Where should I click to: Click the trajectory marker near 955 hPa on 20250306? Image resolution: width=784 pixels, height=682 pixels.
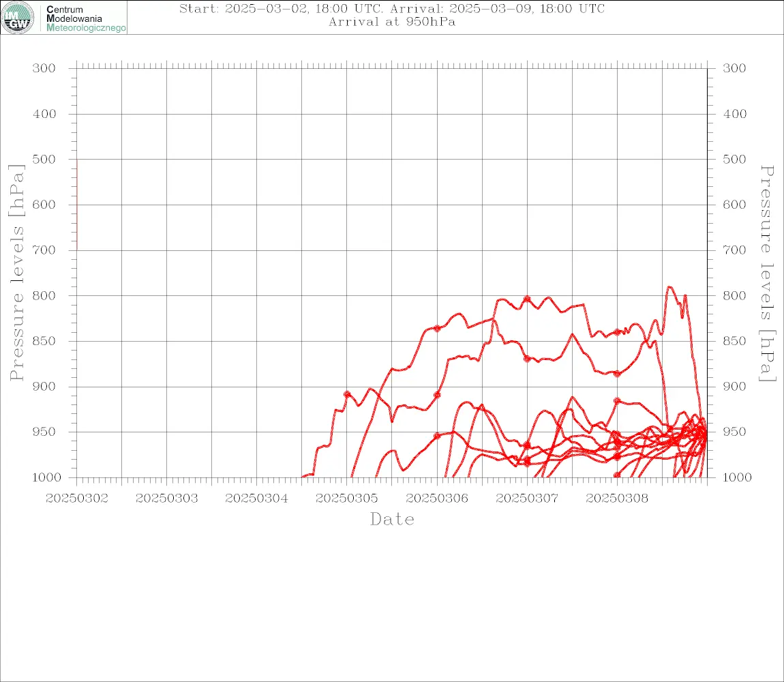(x=437, y=436)
